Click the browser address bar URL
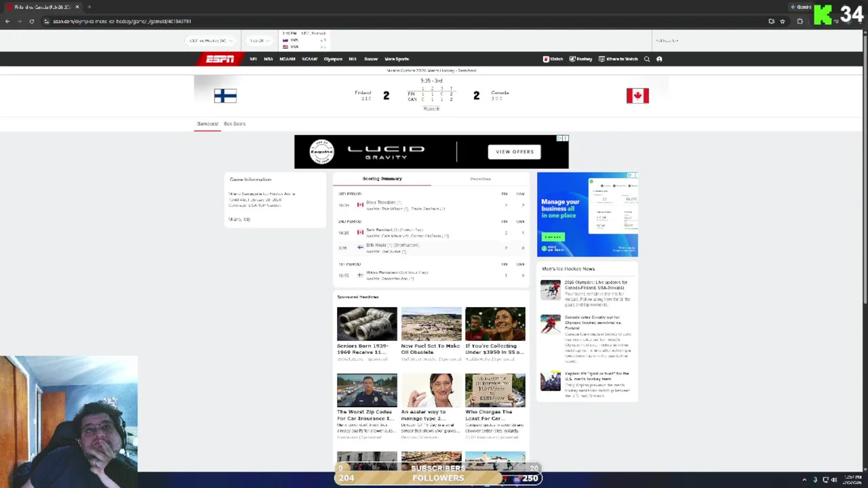 122,21
